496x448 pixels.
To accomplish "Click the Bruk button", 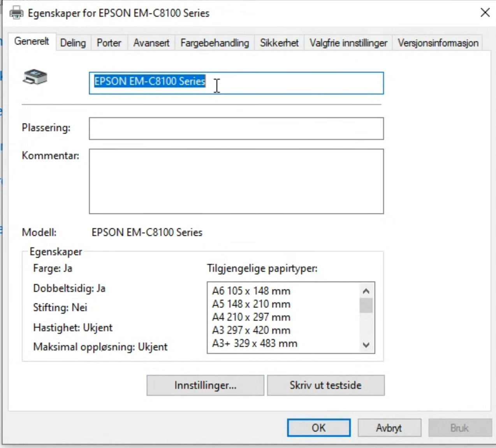I will pyautogui.click(x=459, y=428).
